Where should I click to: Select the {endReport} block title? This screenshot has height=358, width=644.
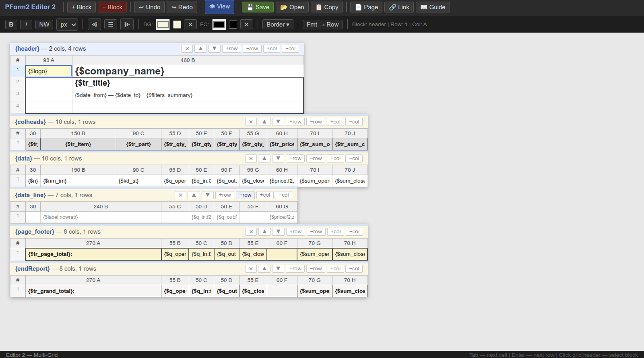click(x=33, y=269)
